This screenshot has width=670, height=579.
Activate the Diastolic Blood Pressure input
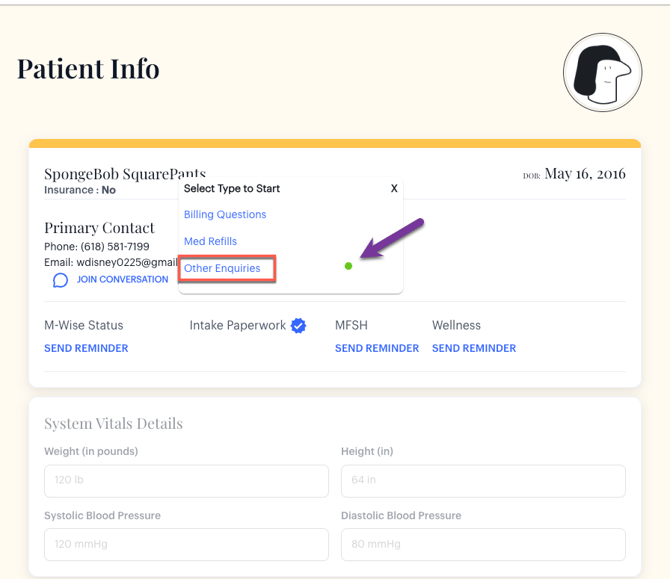[483, 545]
